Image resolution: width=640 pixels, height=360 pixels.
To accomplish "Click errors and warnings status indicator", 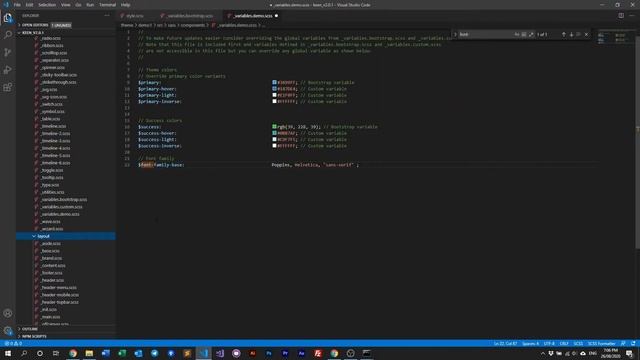I will [x=13, y=344].
